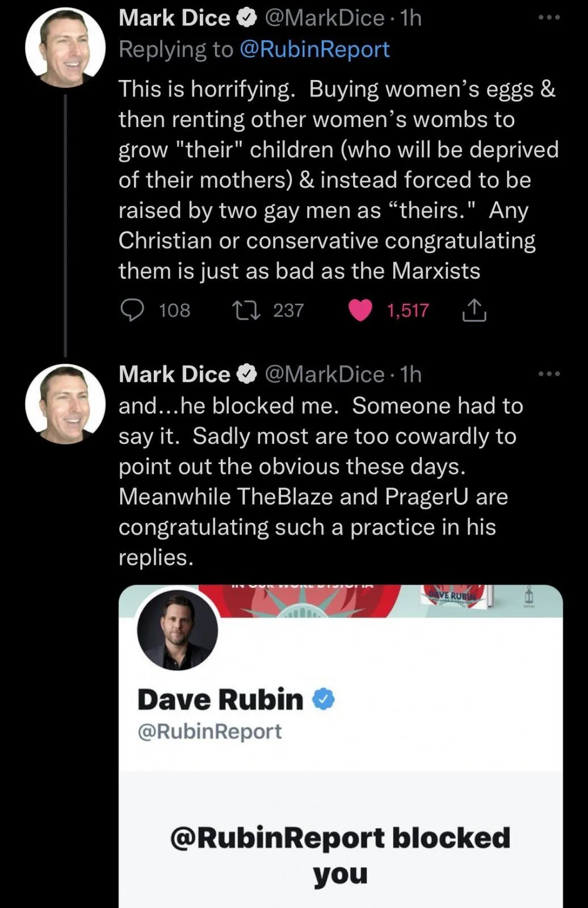Retweet the first Mark Dice tweet
Screen dimensions: 588x908
[246, 310]
